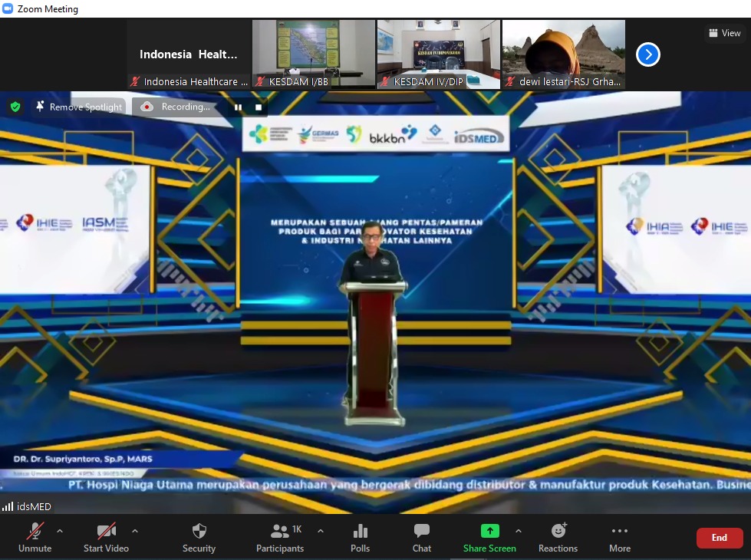Click the red End meeting button
751x560 pixels.
(x=719, y=538)
